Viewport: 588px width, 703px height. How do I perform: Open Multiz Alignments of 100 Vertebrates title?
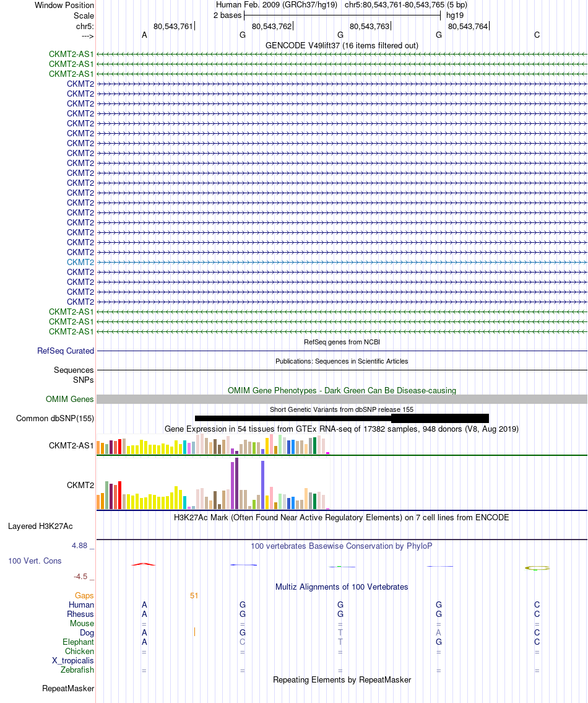coord(342,587)
